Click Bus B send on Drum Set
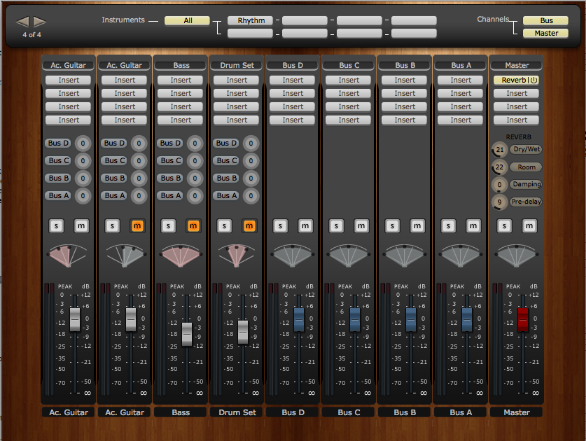 pyautogui.click(x=226, y=178)
